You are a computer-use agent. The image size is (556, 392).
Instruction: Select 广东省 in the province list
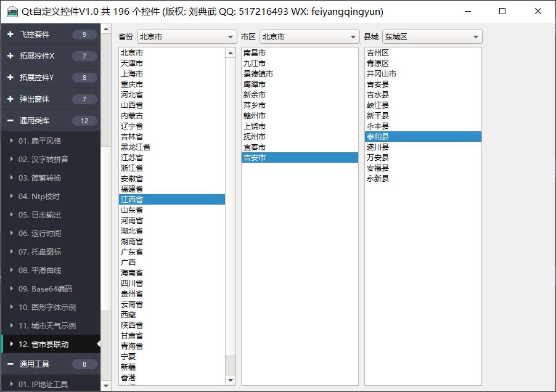click(x=132, y=251)
